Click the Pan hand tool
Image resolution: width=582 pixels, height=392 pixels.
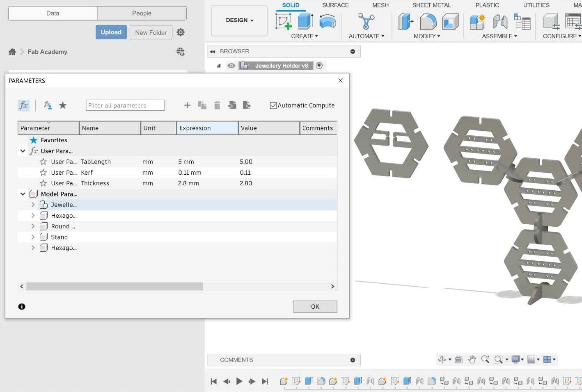tap(472, 360)
